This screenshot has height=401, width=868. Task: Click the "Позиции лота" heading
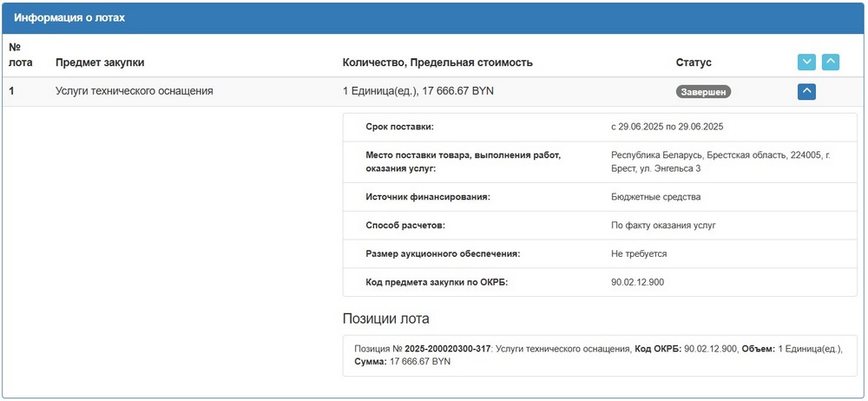coord(386,319)
